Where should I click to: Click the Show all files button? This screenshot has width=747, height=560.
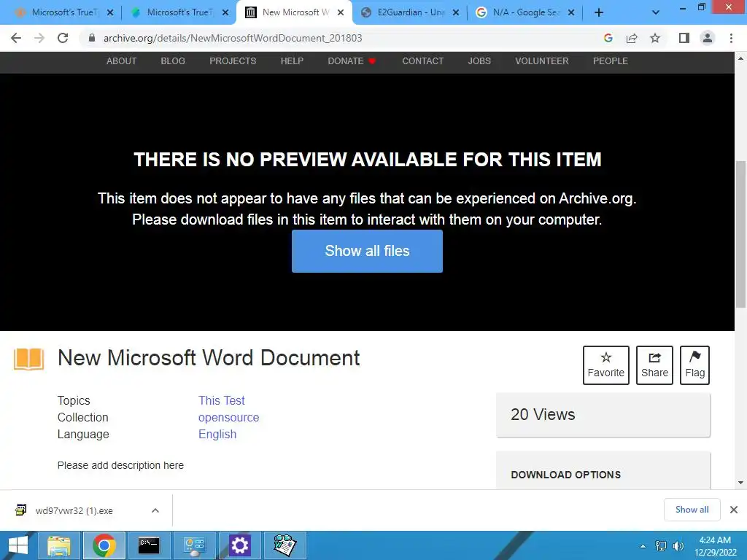367,251
